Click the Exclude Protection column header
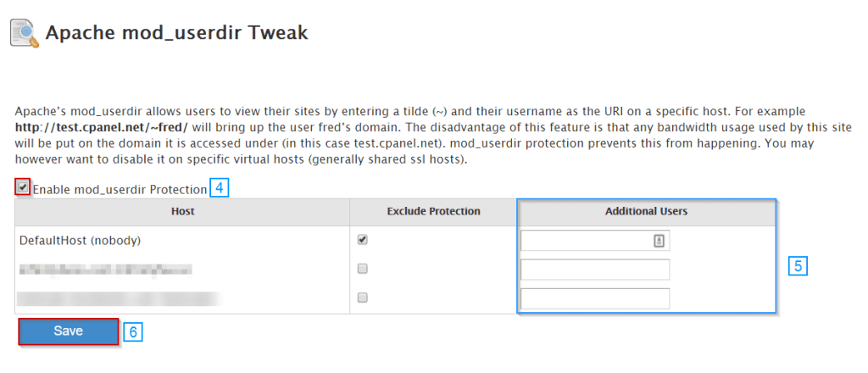The width and height of the screenshot is (868, 373). pos(433,211)
